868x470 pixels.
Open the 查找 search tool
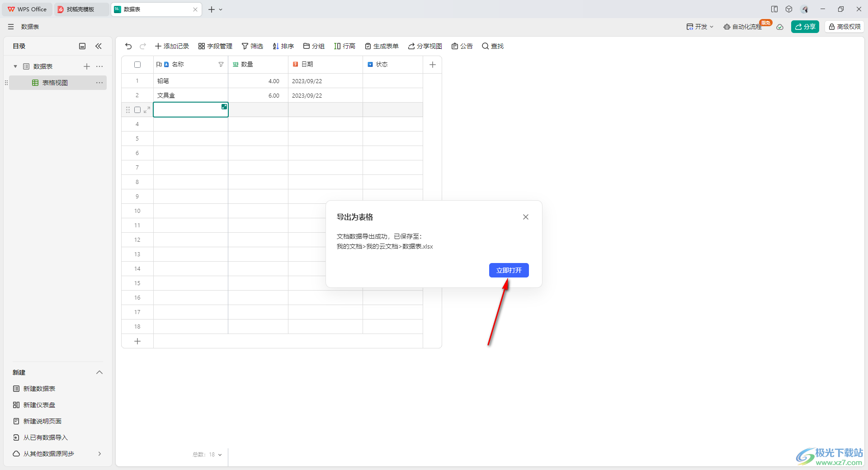pos(493,46)
